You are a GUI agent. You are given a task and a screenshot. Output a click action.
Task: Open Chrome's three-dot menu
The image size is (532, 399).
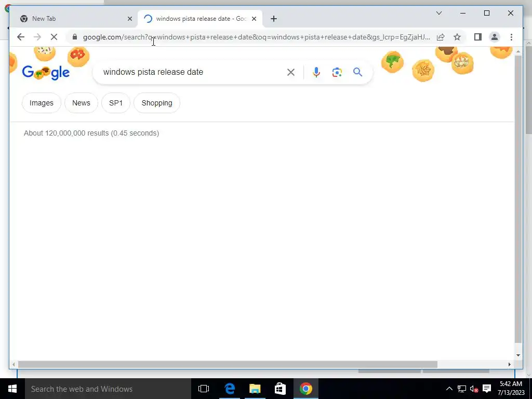(511, 37)
